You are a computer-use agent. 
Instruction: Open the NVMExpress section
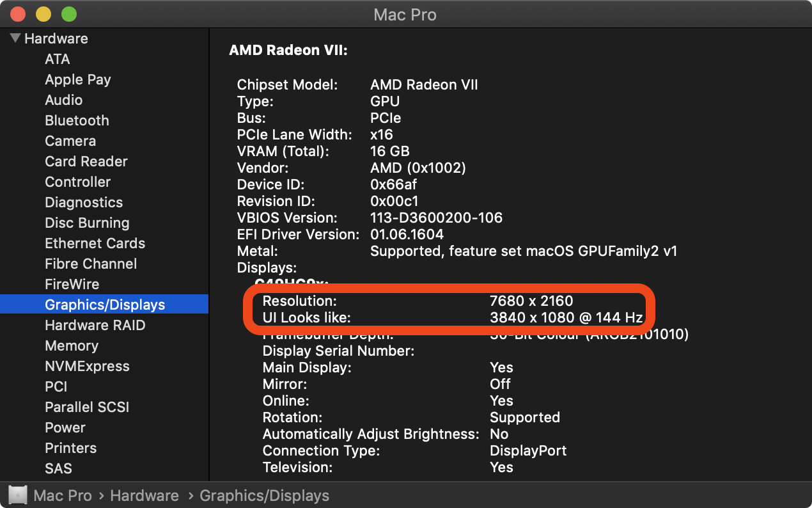[x=87, y=366]
